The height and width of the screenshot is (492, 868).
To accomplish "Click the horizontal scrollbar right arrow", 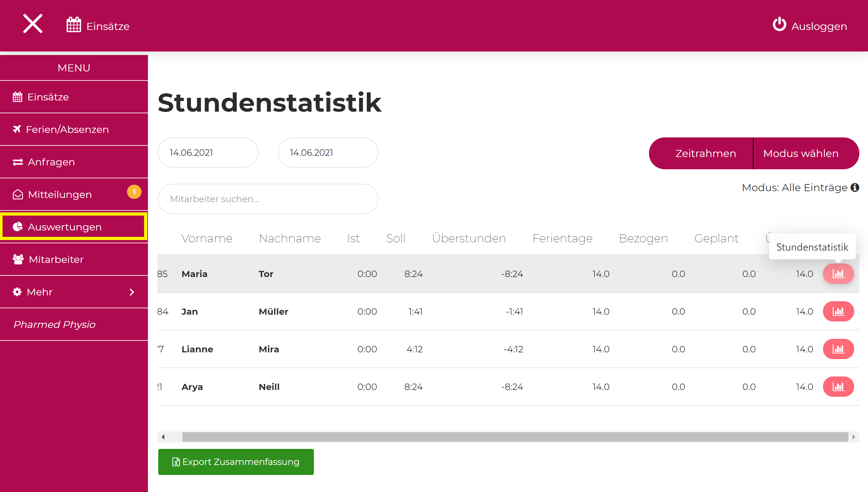I will point(854,437).
